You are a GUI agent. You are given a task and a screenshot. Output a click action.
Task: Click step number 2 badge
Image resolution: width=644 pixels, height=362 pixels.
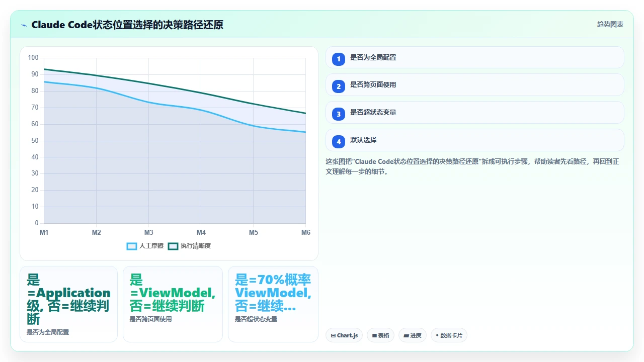[x=339, y=86]
